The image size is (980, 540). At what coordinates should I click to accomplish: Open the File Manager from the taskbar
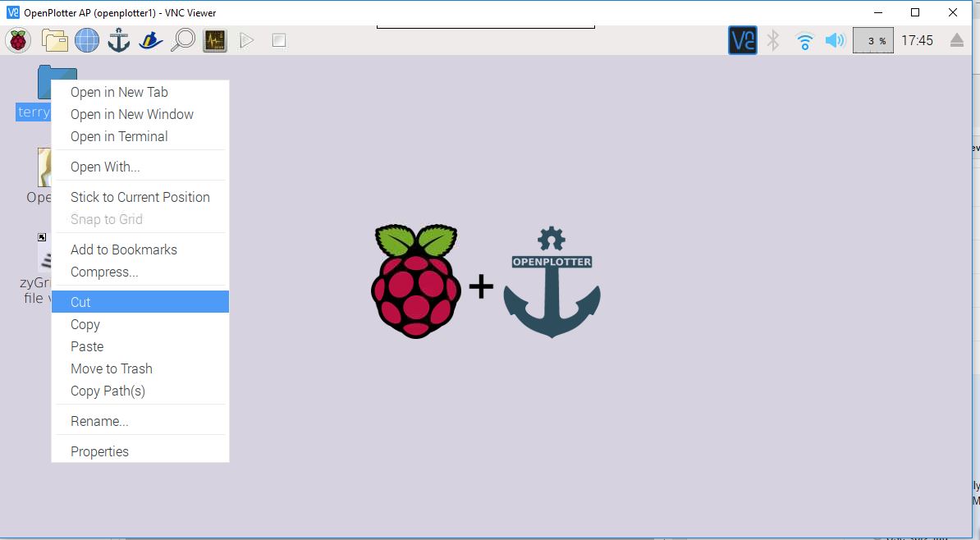tap(54, 39)
